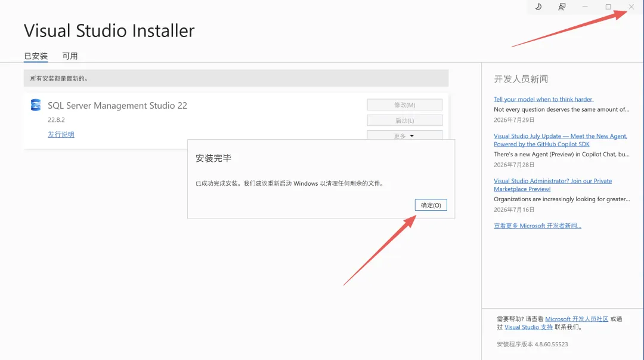Close the Visual Studio Installer window

click(x=631, y=7)
